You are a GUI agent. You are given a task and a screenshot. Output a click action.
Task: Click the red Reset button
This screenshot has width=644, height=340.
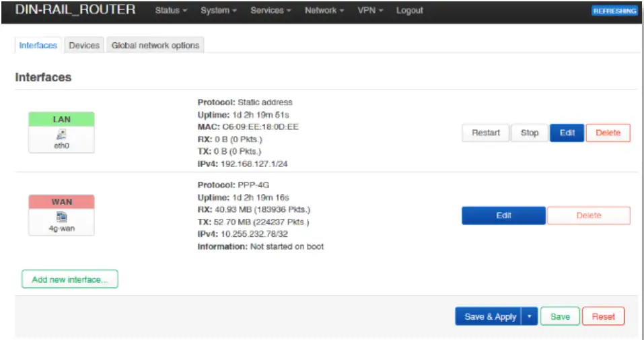(x=604, y=316)
